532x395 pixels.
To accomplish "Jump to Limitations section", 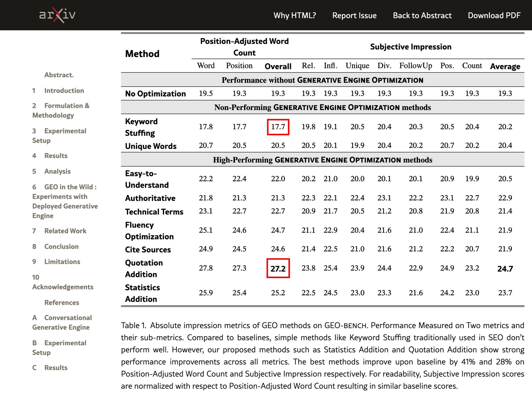I will (56, 262).
